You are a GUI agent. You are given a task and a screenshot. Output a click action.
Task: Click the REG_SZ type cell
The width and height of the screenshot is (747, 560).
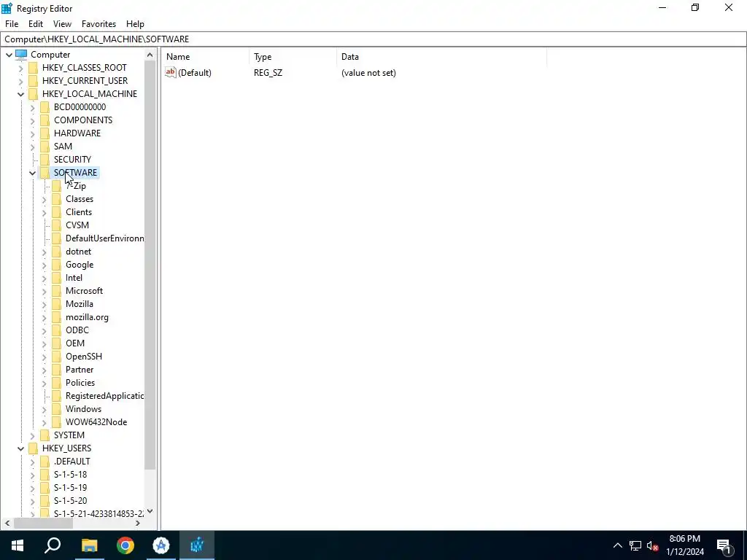coord(268,73)
